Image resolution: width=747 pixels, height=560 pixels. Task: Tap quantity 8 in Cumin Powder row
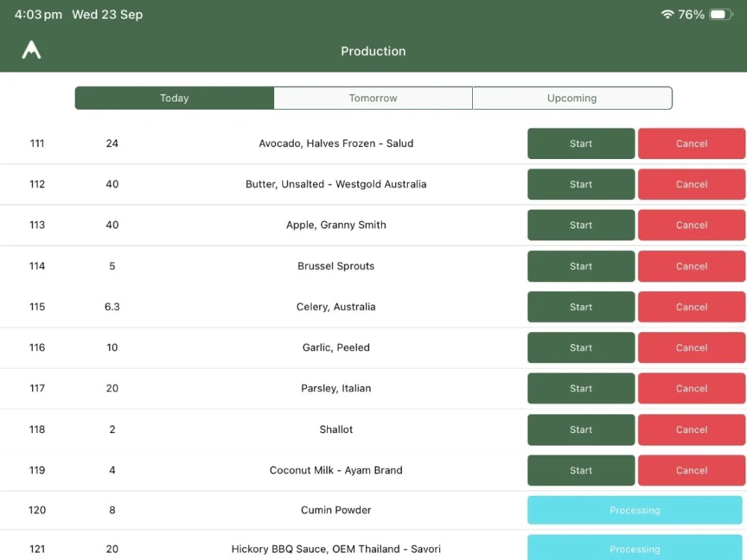coord(112,510)
